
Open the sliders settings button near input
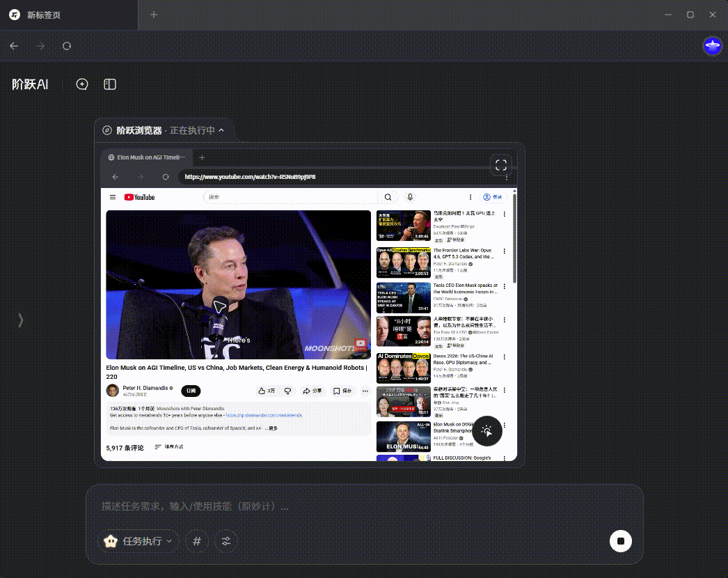226,541
